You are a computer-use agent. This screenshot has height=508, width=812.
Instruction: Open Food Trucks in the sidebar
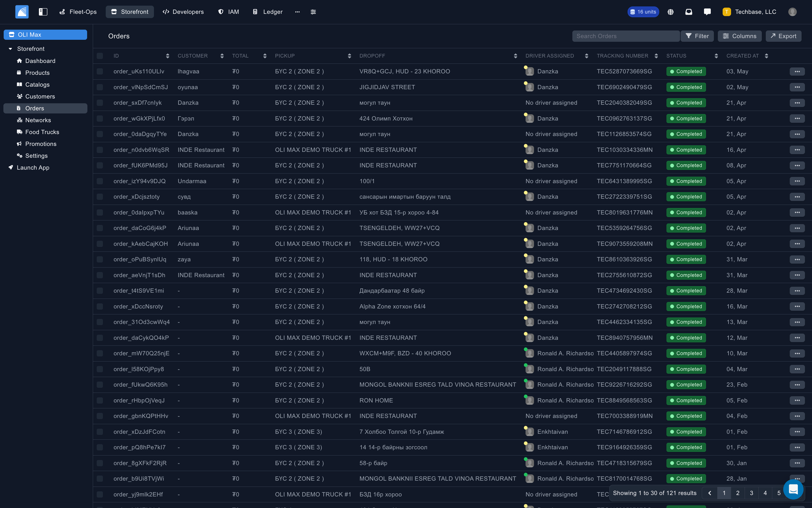pos(42,132)
